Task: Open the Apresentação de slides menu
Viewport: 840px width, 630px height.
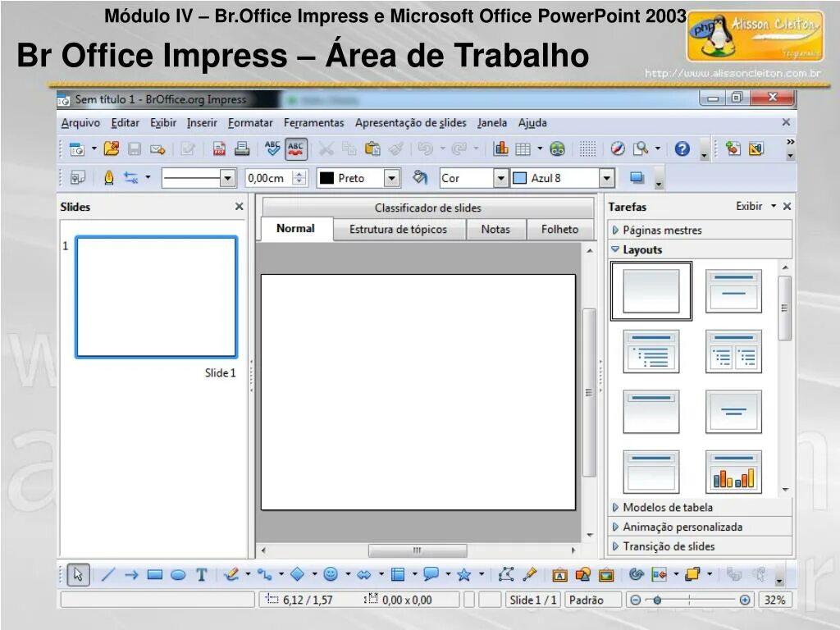Action: click(410, 123)
